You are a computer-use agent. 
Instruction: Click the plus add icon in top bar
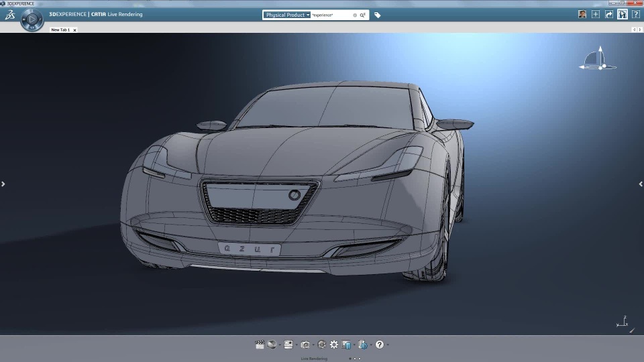(596, 14)
